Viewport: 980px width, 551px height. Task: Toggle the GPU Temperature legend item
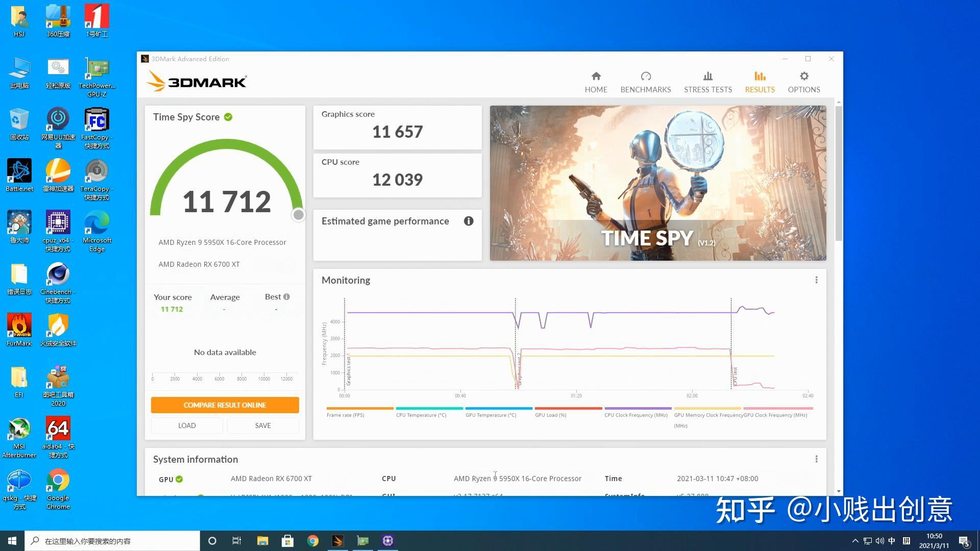coord(499,412)
